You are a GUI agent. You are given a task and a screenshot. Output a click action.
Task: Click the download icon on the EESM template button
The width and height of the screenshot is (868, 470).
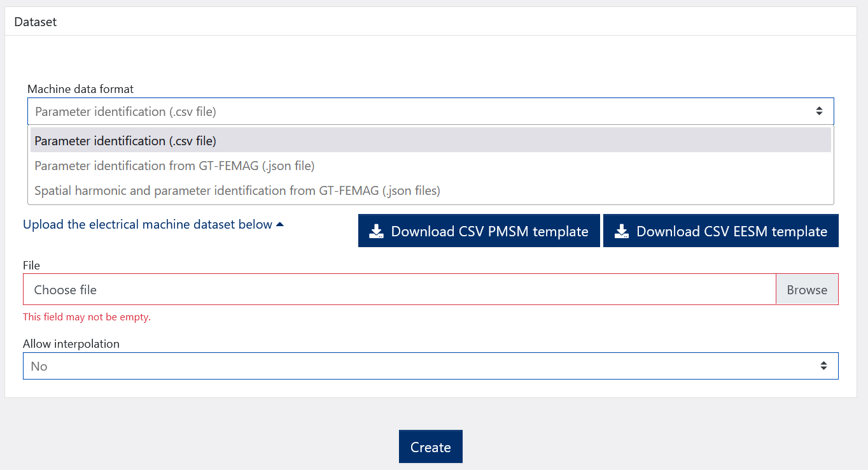coord(622,231)
